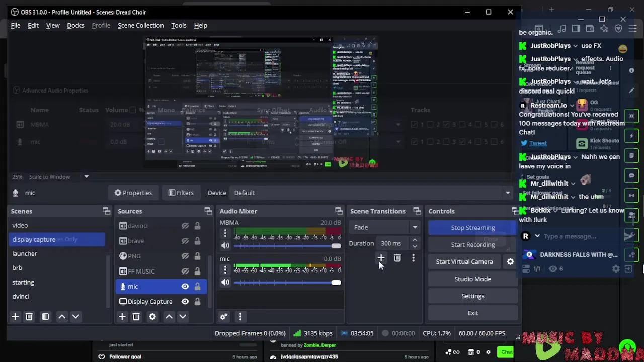Expand options for Mr_dillwithit 'the uhm' message
The width and height of the screenshot is (644, 362).
pyautogui.click(x=573, y=197)
